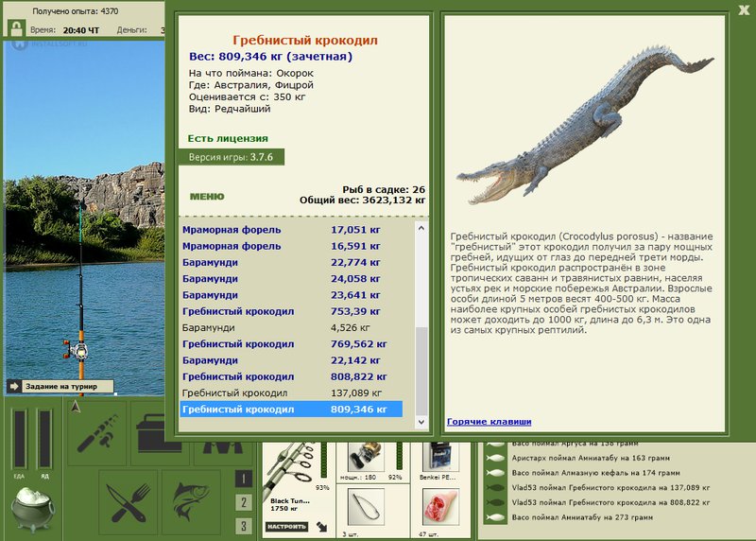Click the fish list scroll-down arrow

coord(421,422)
